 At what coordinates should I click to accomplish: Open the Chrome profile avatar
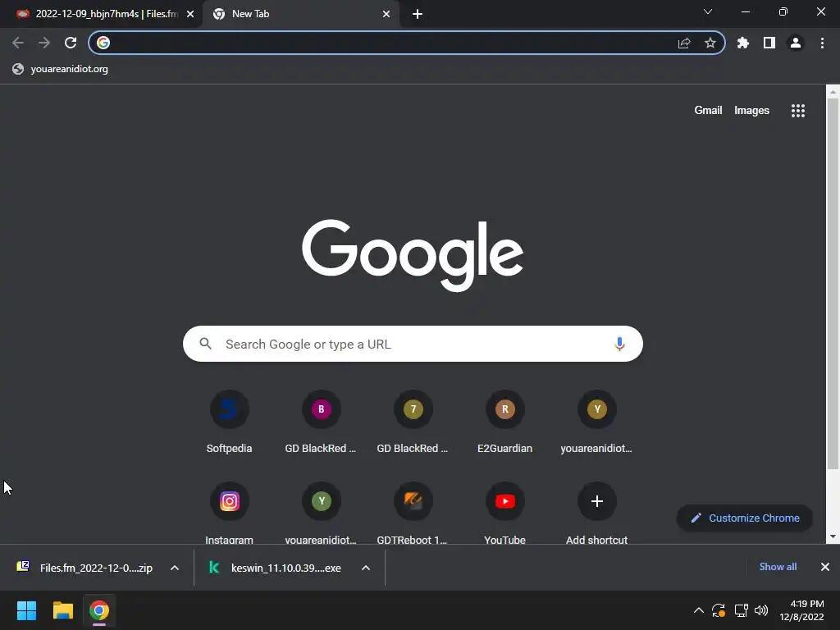pyautogui.click(x=796, y=43)
